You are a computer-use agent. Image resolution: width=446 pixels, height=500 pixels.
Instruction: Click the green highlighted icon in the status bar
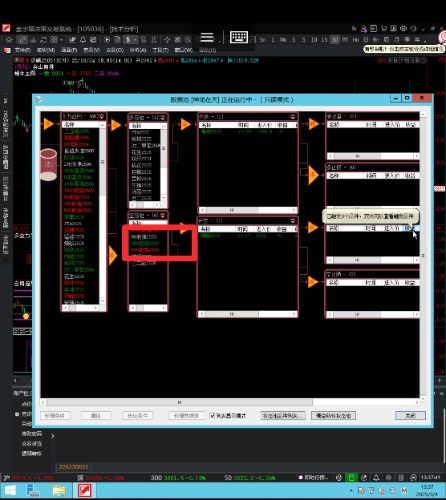[x=351, y=478]
